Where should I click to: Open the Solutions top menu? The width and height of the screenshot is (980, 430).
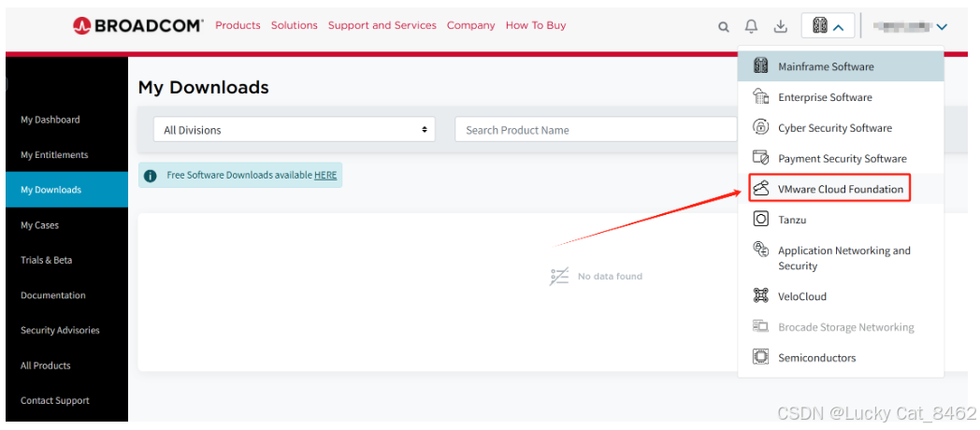coord(295,25)
